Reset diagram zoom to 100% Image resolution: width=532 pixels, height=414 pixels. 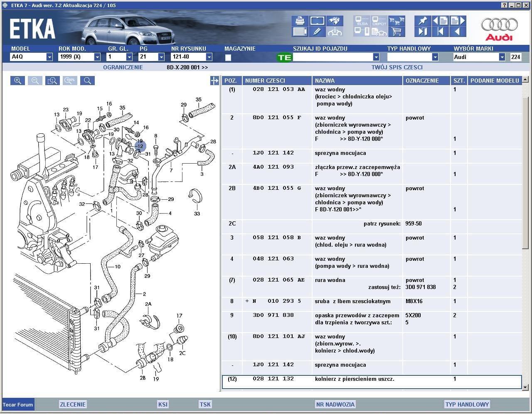click(x=70, y=81)
